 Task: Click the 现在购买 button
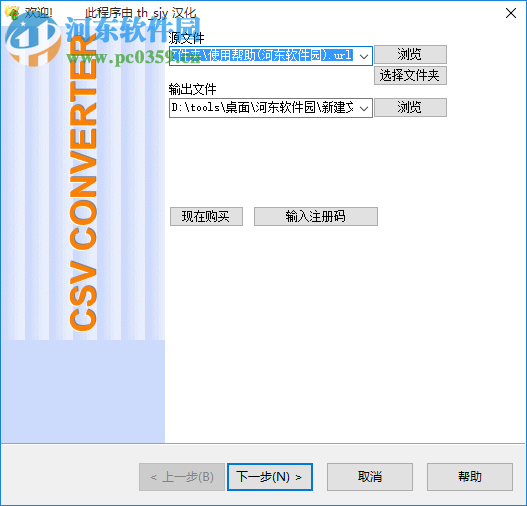(x=206, y=216)
